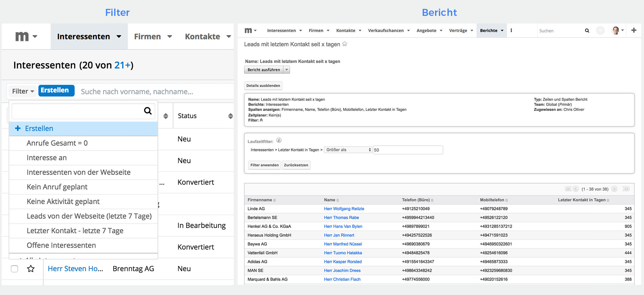Go to previous page of report results
Image resolution: width=644 pixels, height=295 pixels.
(576, 189)
